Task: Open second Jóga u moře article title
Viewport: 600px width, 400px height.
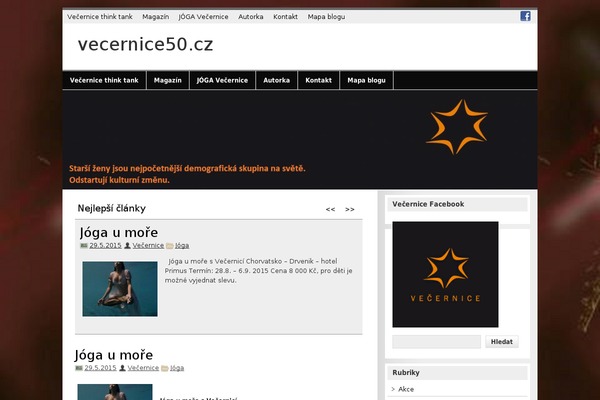Action: point(114,355)
